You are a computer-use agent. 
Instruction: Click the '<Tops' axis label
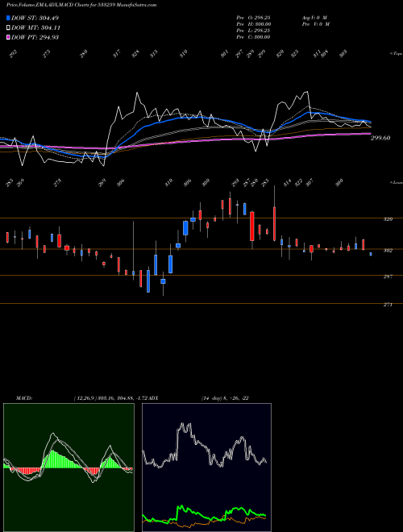tap(397, 54)
